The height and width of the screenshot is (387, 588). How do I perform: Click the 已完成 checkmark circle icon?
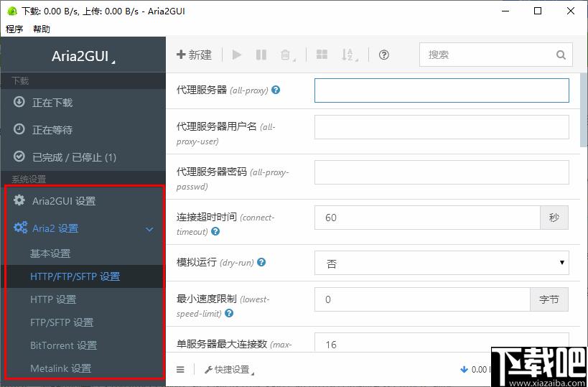click(19, 157)
